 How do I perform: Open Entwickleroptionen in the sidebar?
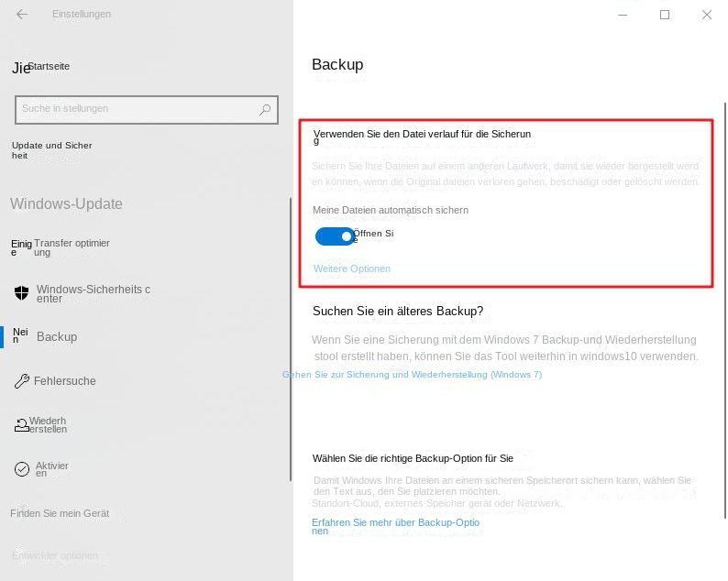pyautogui.click(x=55, y=555)
